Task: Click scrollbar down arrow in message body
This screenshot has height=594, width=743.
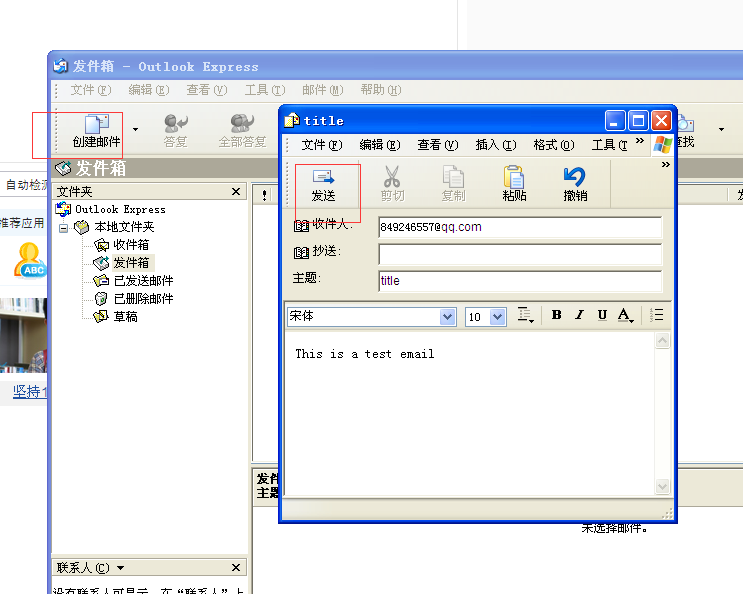Action: 662,486
